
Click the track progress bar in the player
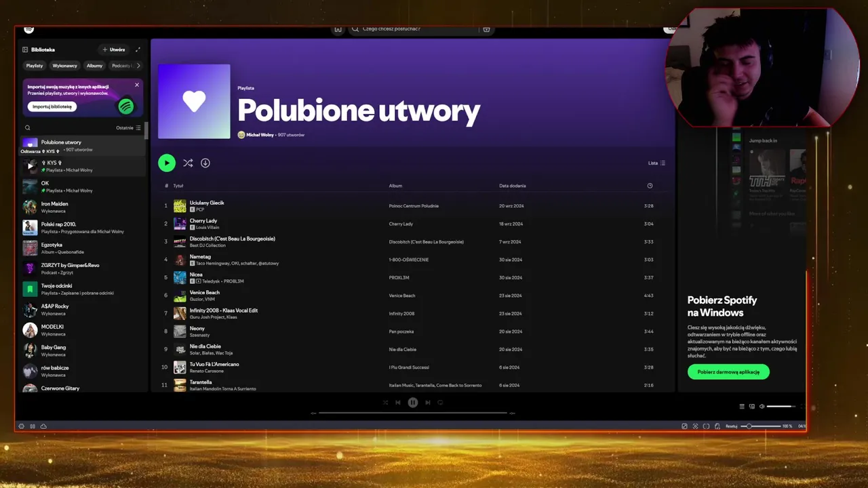click(412, 413)
